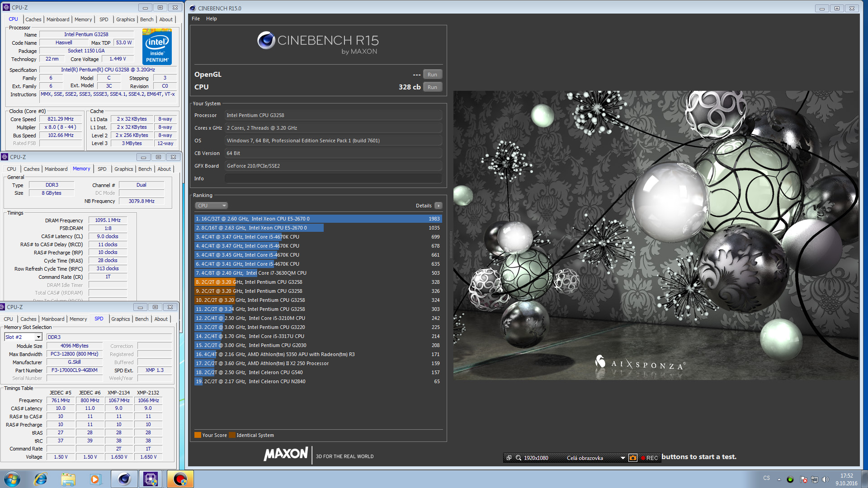Click the middle CPU-Z title bar icon
868x488 pixels.
[5, 157]
